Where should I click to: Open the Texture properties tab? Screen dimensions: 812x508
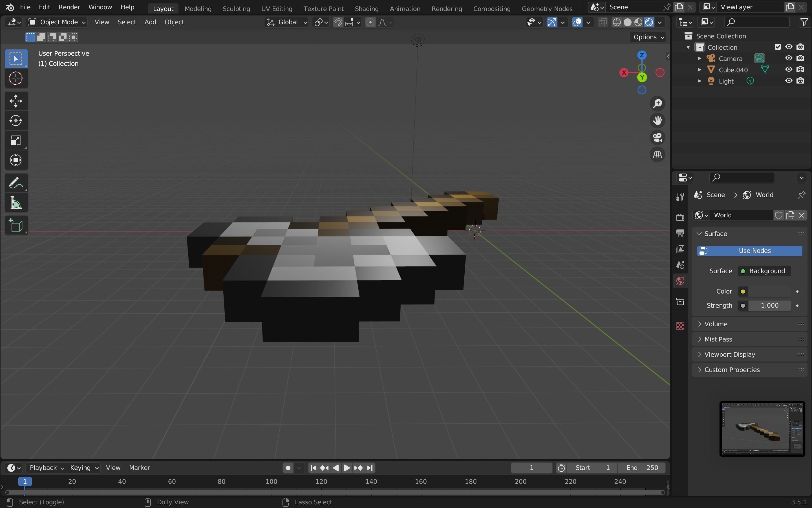tap(680, 326)
